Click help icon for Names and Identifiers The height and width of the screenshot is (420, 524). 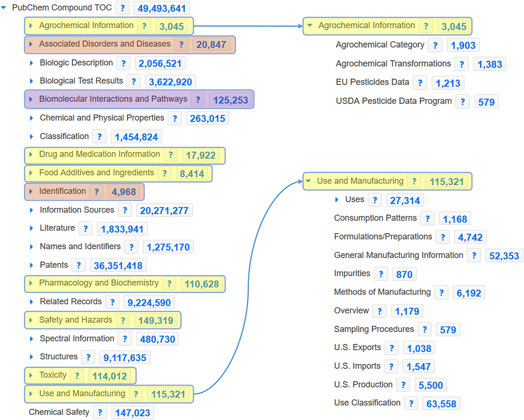(131, 247)
